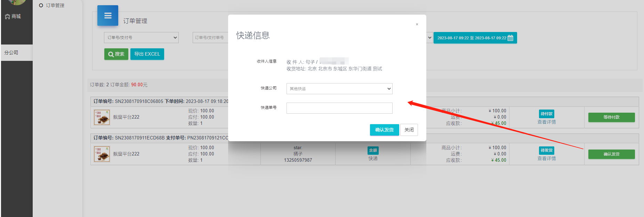644x217 pixels.
Task: Click the 关闭 button in the dialog
Action: [409, 130]
